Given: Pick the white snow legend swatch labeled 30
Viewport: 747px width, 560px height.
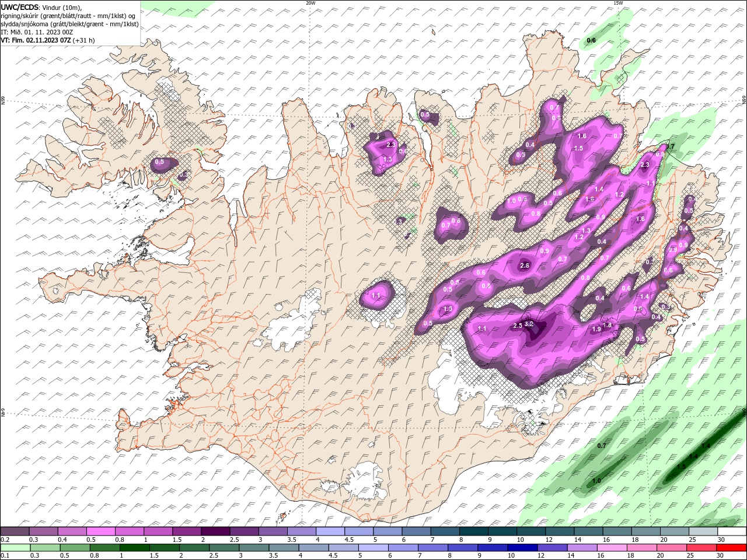Looking at the screenshot, I should [x=732, y=531].
